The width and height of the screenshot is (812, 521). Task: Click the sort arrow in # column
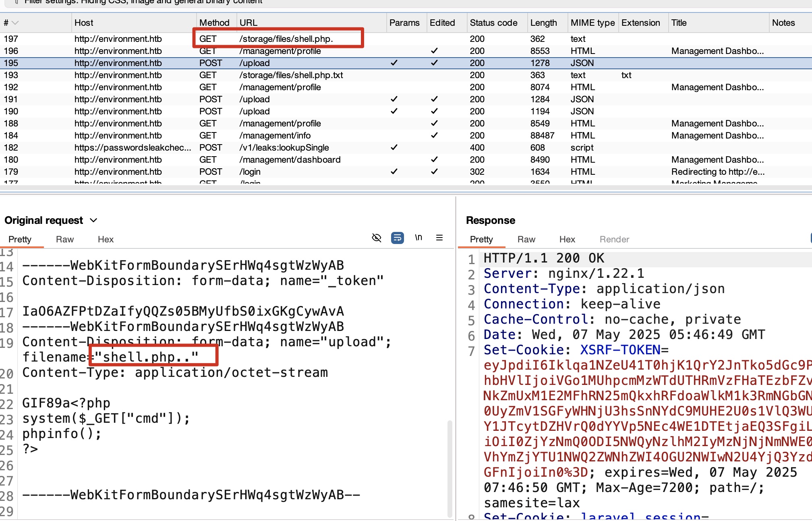[x=15, y=23]
